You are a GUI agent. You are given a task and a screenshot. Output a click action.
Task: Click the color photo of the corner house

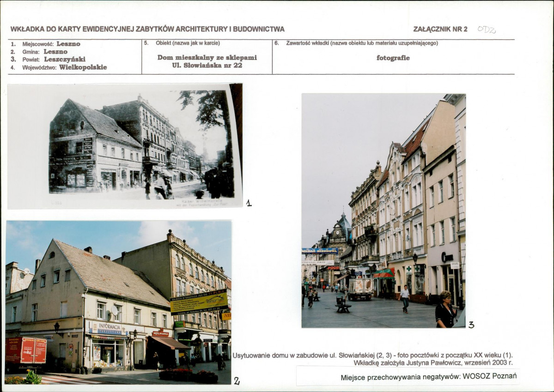[x=118, y=302]
